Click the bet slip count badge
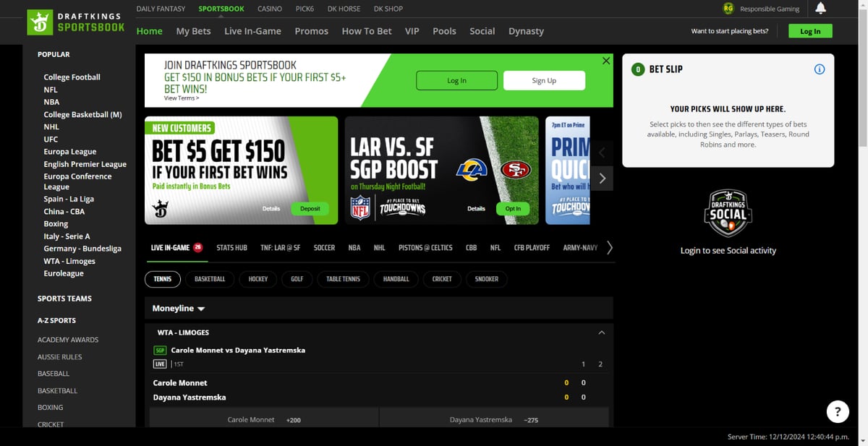 click(x=638, y=69)
